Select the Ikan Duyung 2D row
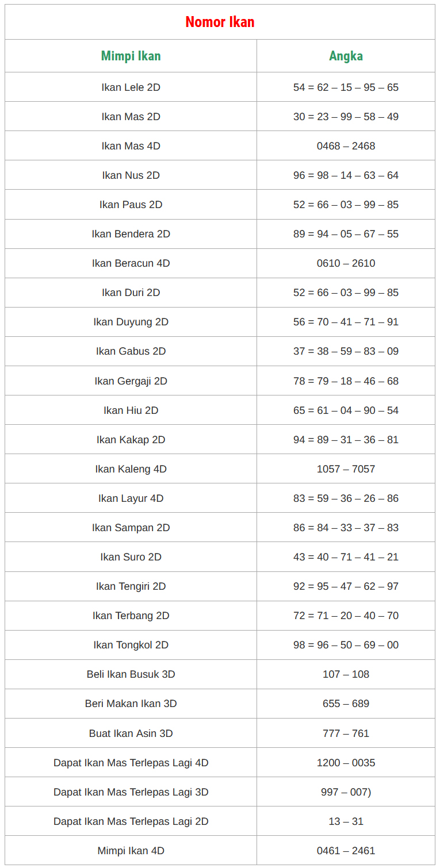The height and width of the screenshot is (868, 440). (131, 322)
